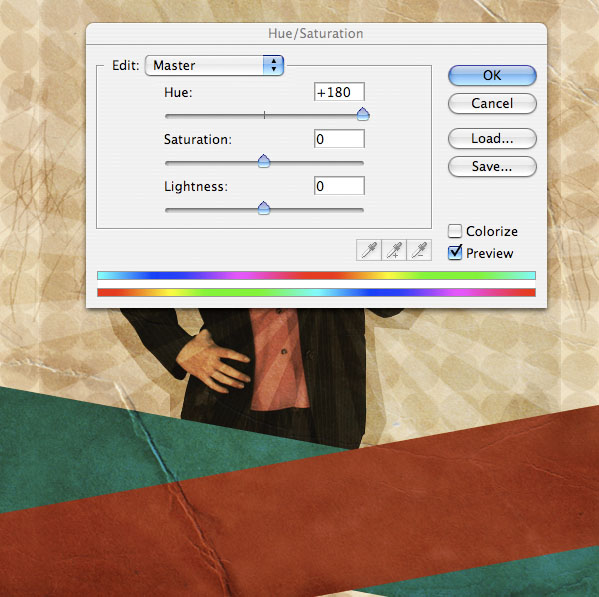Select the plain eyedropper tool
This screenshot has width=599, height=597.
pos(369,250)
